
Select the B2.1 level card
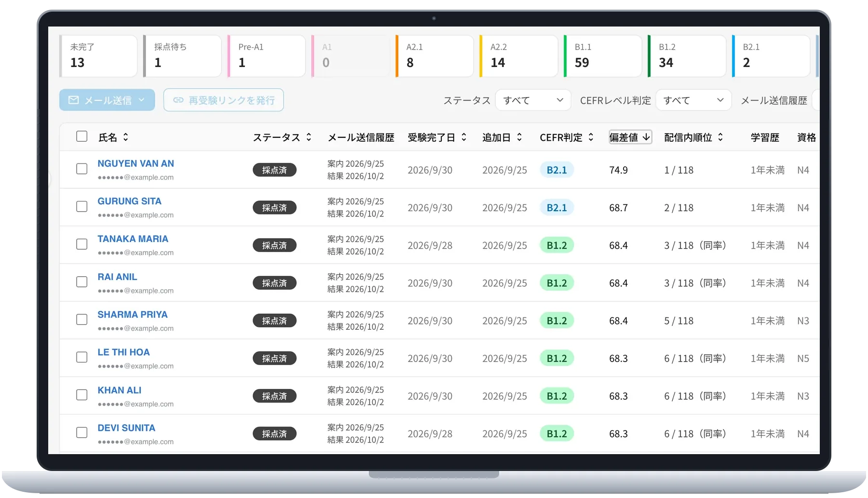click(x=771, y=56)
